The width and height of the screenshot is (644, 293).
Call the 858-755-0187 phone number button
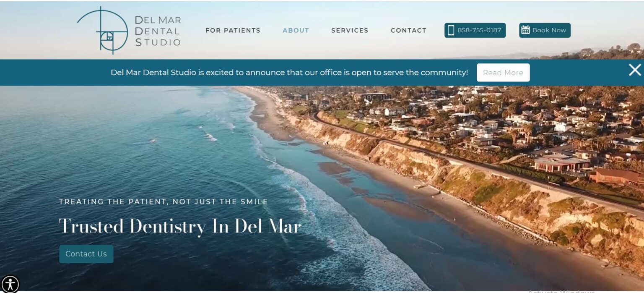(x=475, y=30)
